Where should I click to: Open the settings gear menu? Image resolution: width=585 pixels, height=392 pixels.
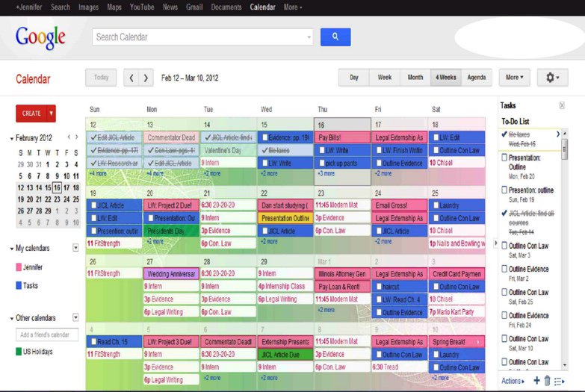(552, 78)
